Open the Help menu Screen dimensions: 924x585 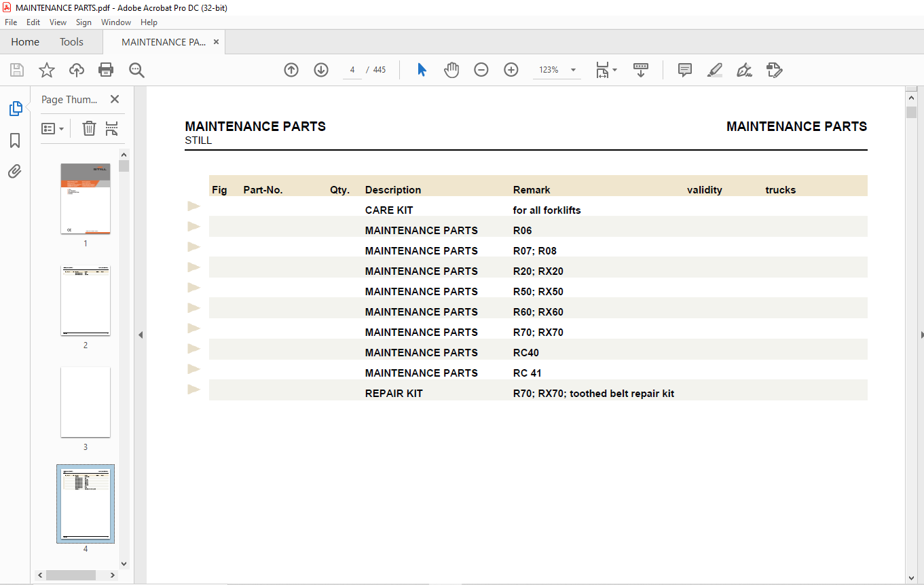[149, 22]
